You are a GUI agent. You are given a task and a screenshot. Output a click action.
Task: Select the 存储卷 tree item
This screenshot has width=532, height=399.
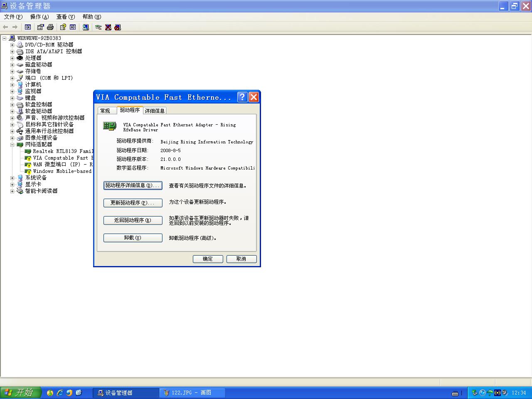[x=33, y=71]
